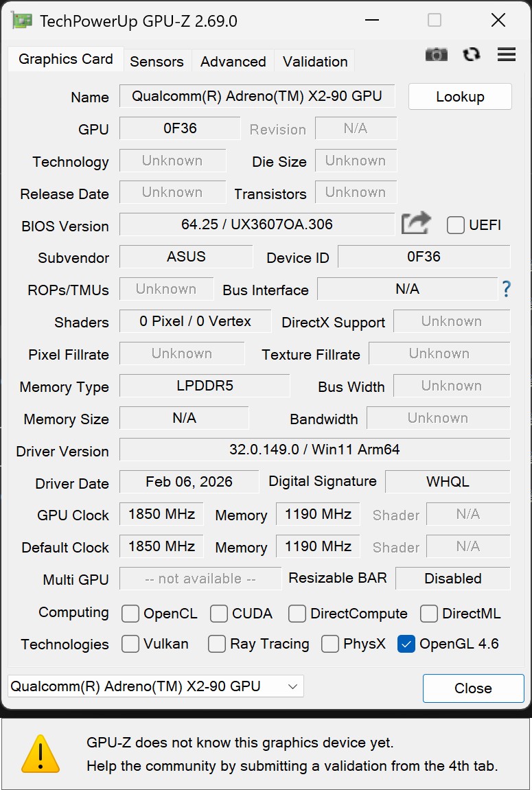Click the GPU-Z title bar app icon

point(22,21)
